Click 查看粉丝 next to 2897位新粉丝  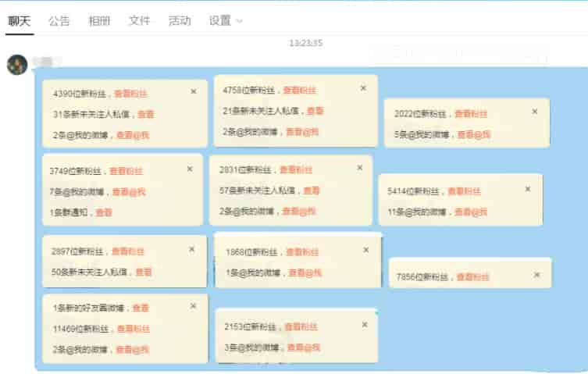128,251
